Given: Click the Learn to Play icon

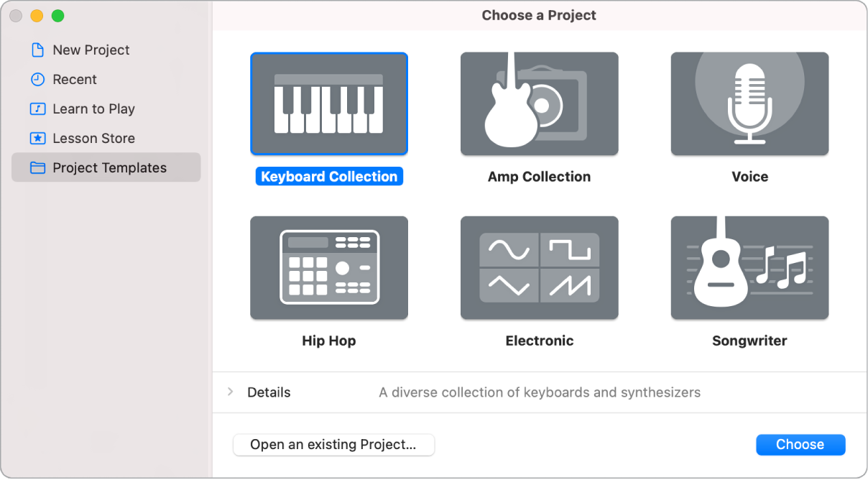Looking at the screenshot, I should coord(37,109).
